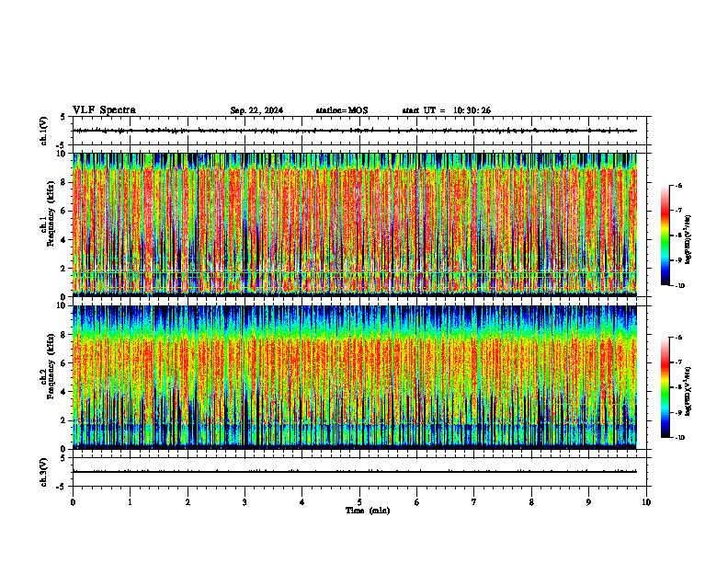Click the "-8" label on ch.1 colorbar
This screenshot has width=728, height=563.
coord(678,236)
